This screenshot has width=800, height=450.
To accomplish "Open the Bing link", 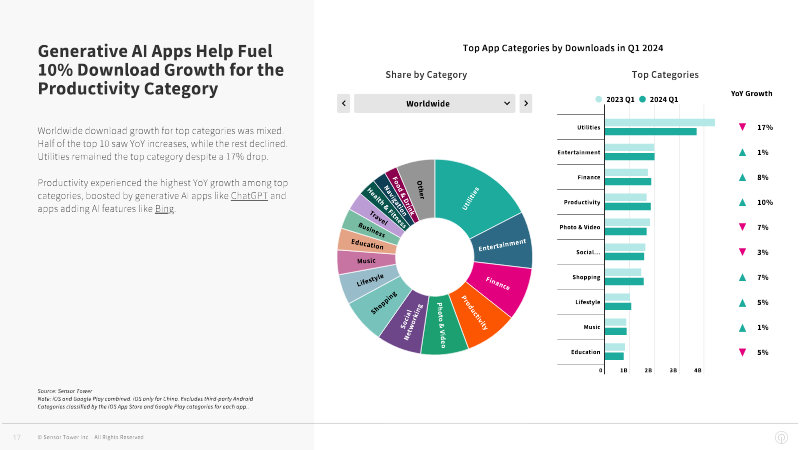I will (164, 209).
